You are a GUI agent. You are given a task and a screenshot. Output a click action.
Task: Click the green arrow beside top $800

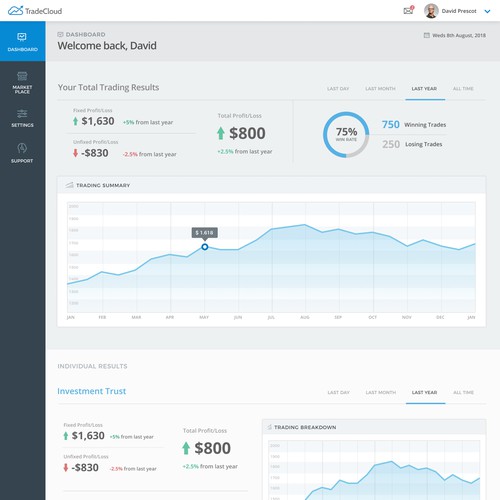tap(221, 133)
